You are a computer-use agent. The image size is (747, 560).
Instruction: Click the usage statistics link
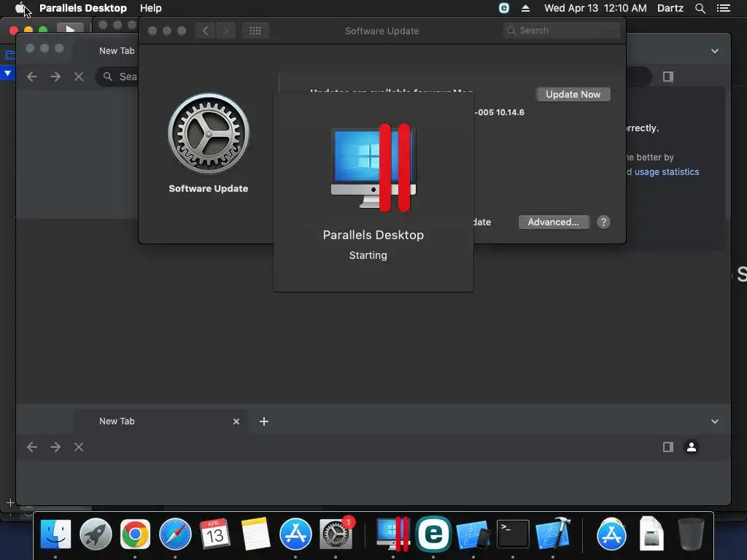667,172
